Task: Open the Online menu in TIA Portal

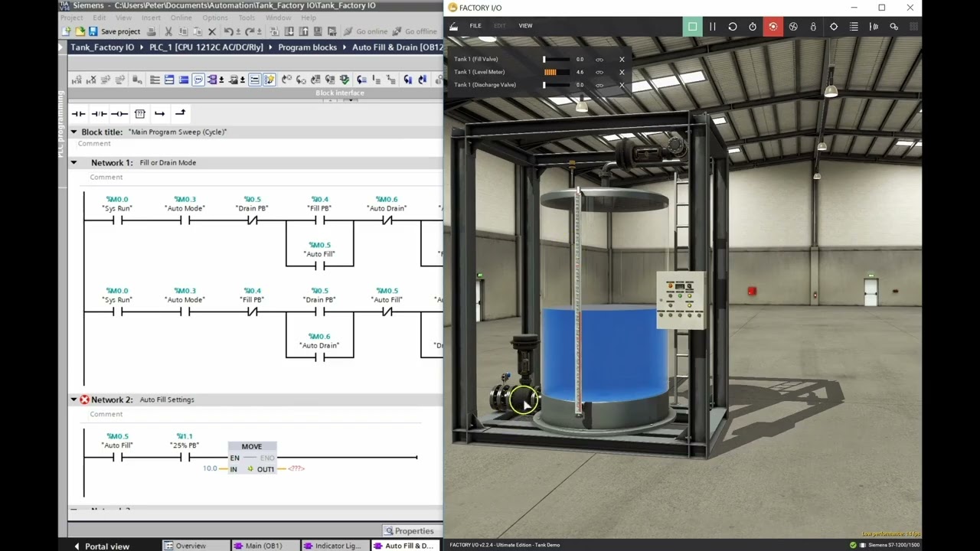Action: [181, 18]
